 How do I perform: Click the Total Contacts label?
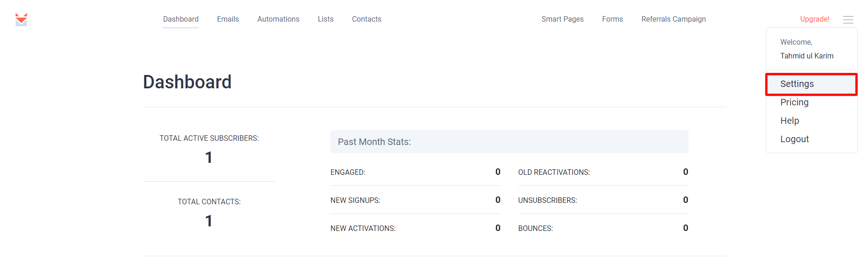[x=209, y=202]
